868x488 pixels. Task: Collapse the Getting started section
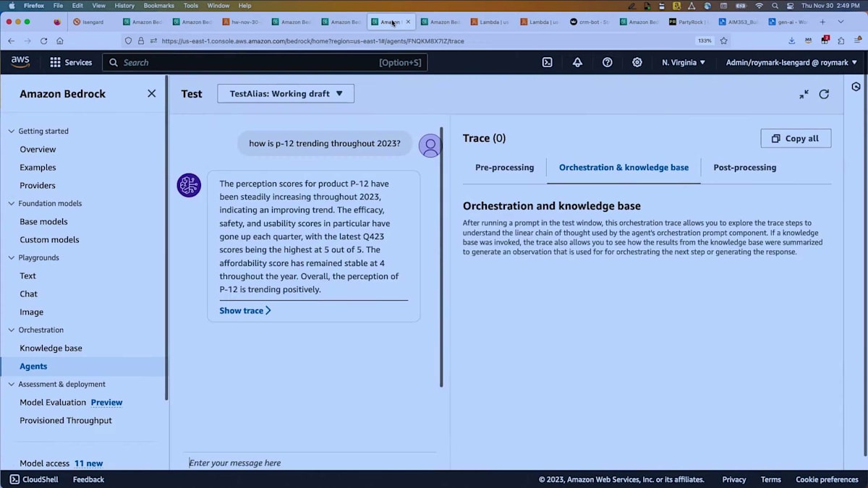[11, 132]
